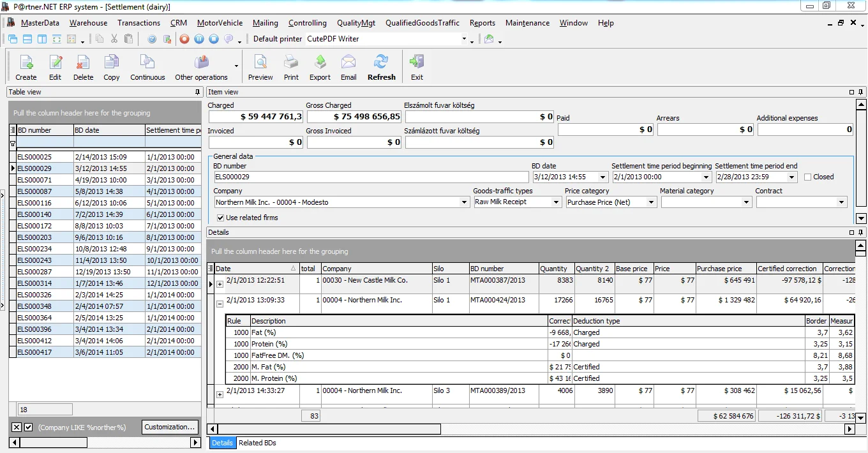The height and width of the screenshot is (453, 868).
Task: Open the Warehouse menu
Action: click(x=88, y=23)
